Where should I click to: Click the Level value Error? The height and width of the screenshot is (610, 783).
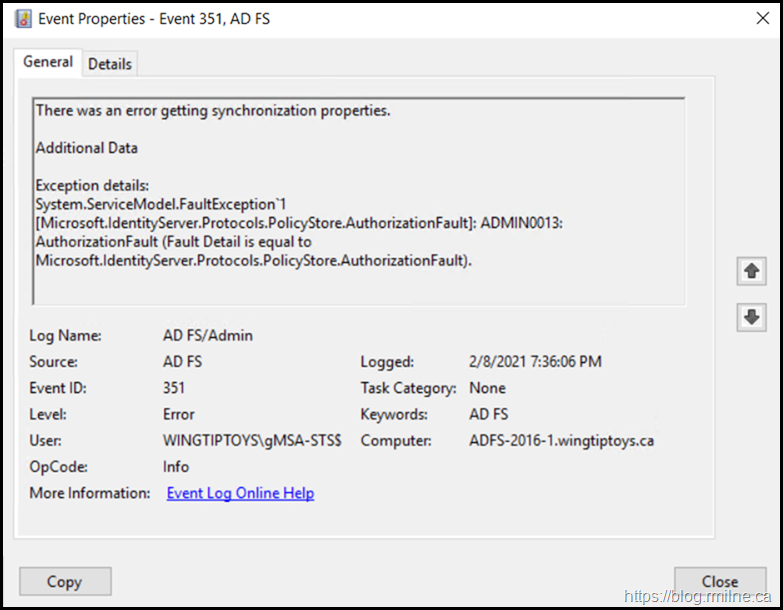[x=179, y=414]
